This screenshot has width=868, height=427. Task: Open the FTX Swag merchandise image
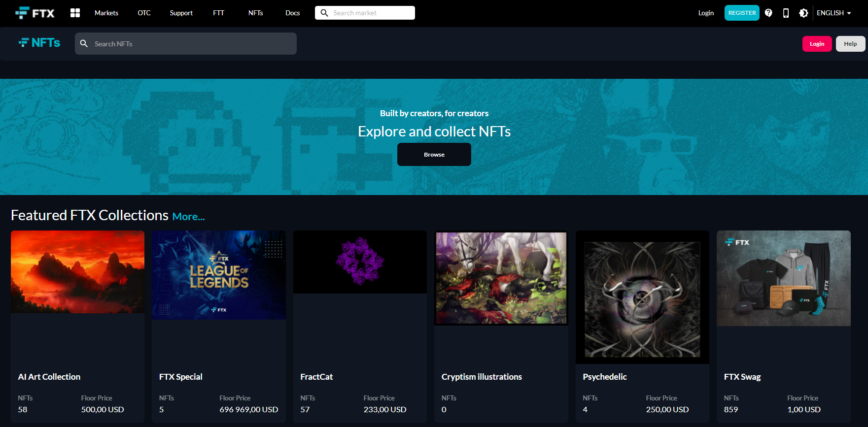[784, 278]
